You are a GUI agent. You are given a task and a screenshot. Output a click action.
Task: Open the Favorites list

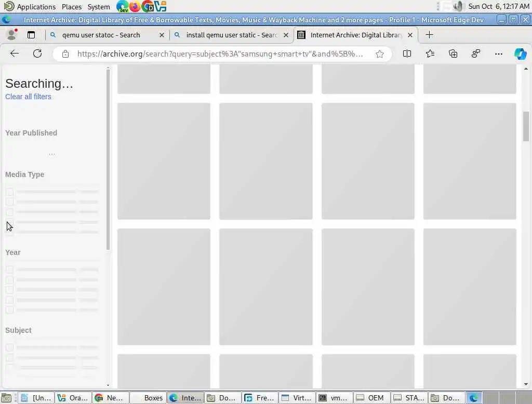point(430,53)
